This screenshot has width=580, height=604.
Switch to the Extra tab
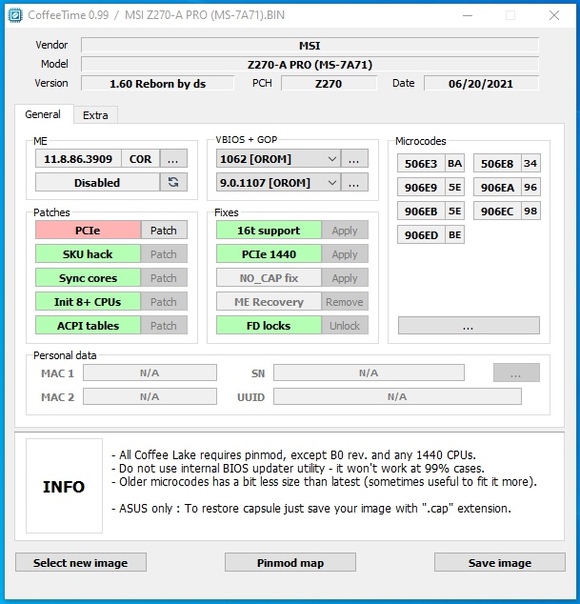coord(96,115)
